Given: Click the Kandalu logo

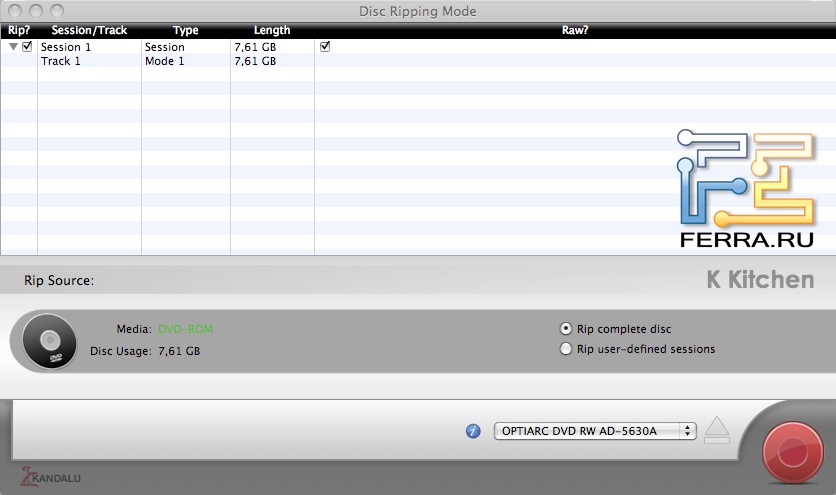Looking at the screenshot, I should (x=51, y=476).
